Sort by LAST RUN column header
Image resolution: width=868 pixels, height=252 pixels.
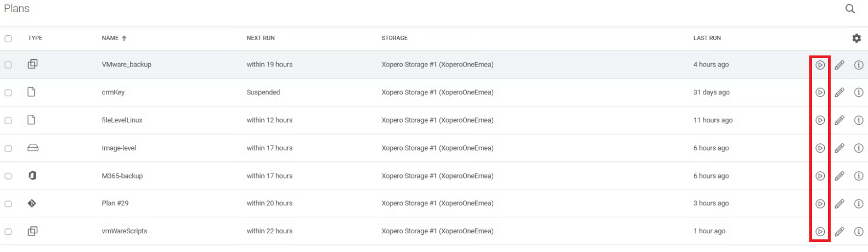(707, 38)
